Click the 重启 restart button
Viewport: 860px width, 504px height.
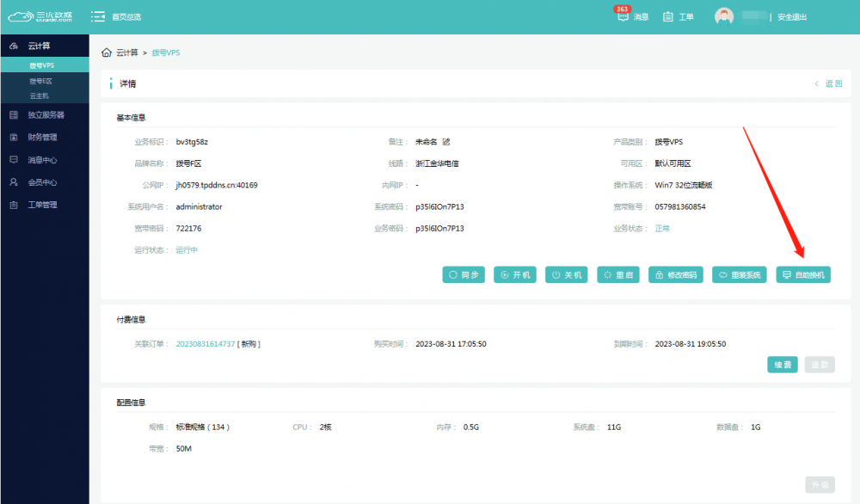click(x=618, y=274)
